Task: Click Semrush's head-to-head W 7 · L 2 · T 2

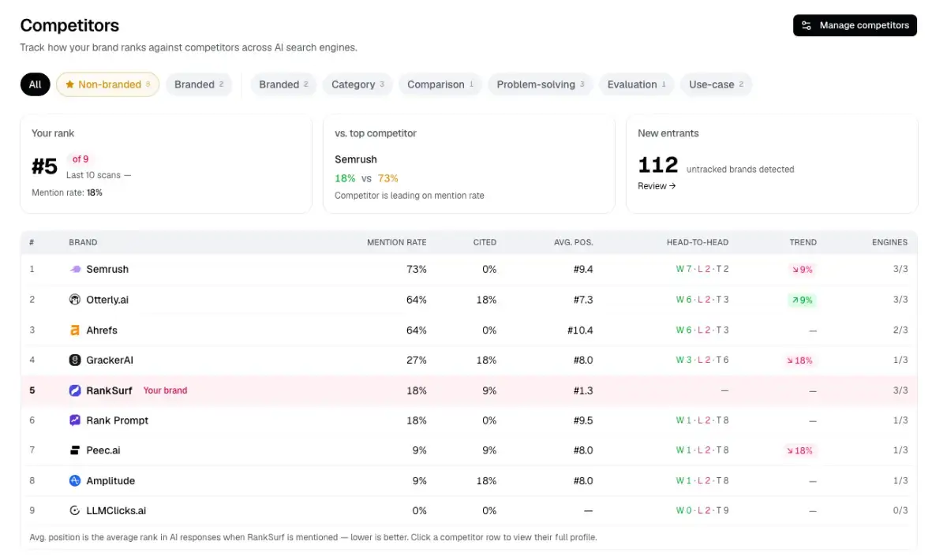Action: (702, 269)
